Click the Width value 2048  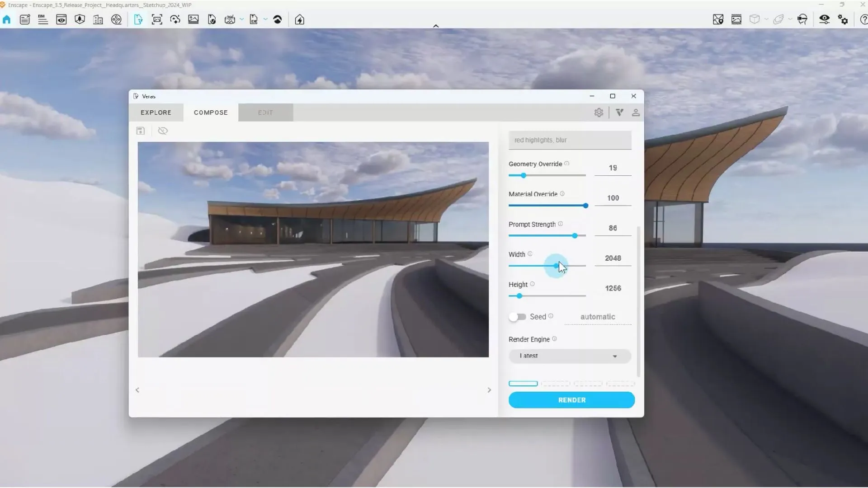click(x=613, y=258)
